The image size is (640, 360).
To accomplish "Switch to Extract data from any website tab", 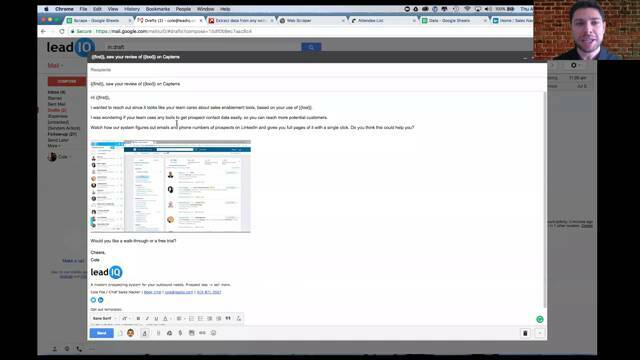I will pos(241,20).
